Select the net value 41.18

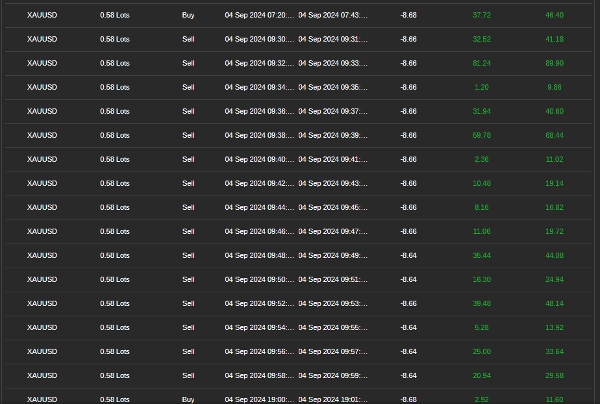554,39
